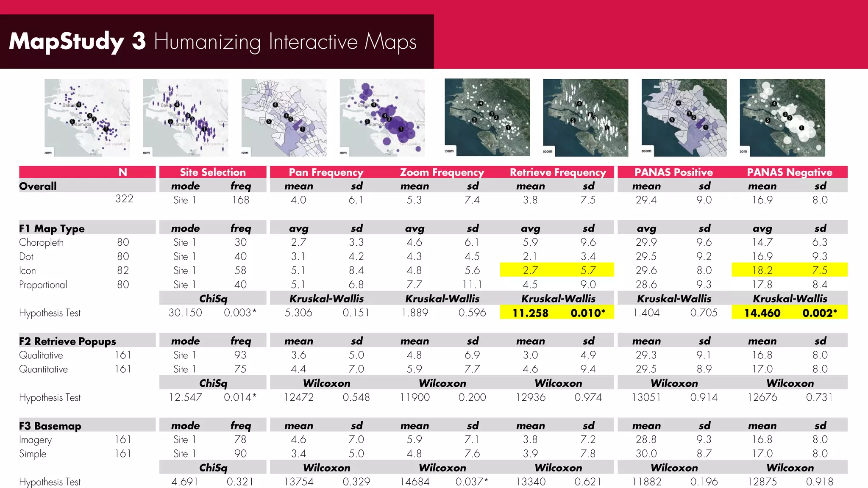Select the Retrieve Frequency column header
Viewport: 868px width, 488px height.
coord(558,172)
